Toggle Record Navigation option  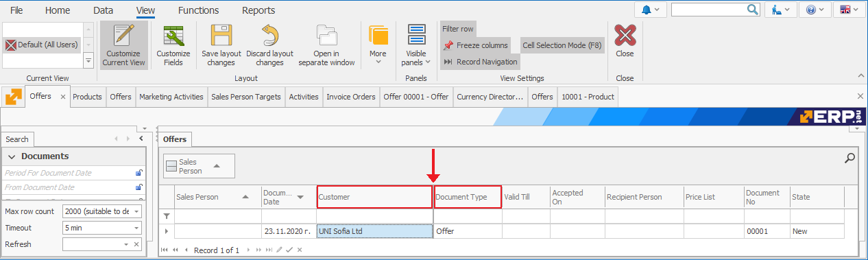pos(479,62)
